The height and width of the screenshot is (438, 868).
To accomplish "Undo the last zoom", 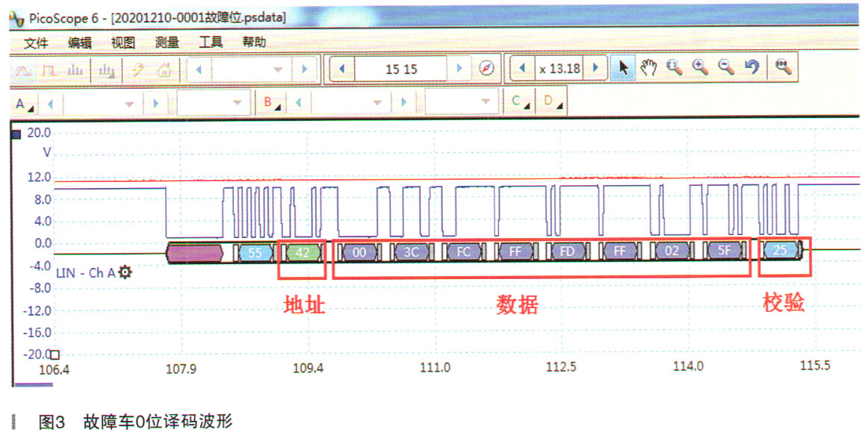I will pyautogui.click(x=751, y=67).
